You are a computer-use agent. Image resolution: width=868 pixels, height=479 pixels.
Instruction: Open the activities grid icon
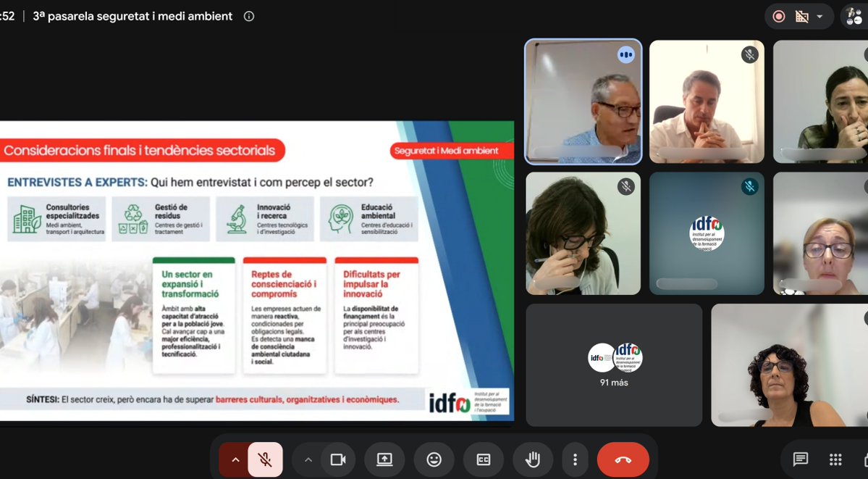[x=835, y=459]
